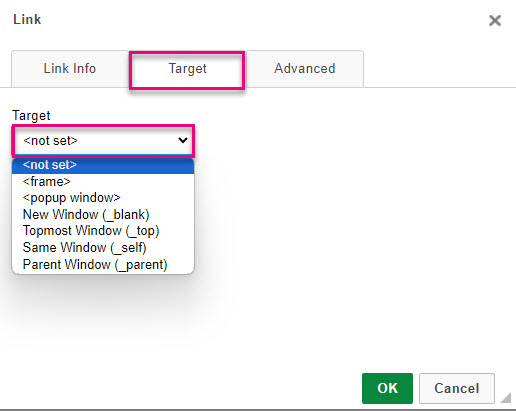516x411 pixels.
Task: Switch to the Link Info tab
Action: 70,68
